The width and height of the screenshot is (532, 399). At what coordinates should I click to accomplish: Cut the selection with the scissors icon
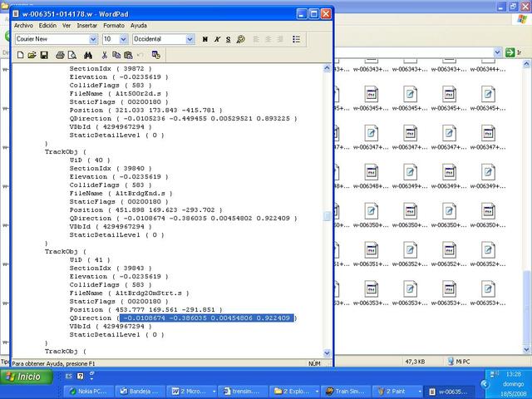click(103, 55)
